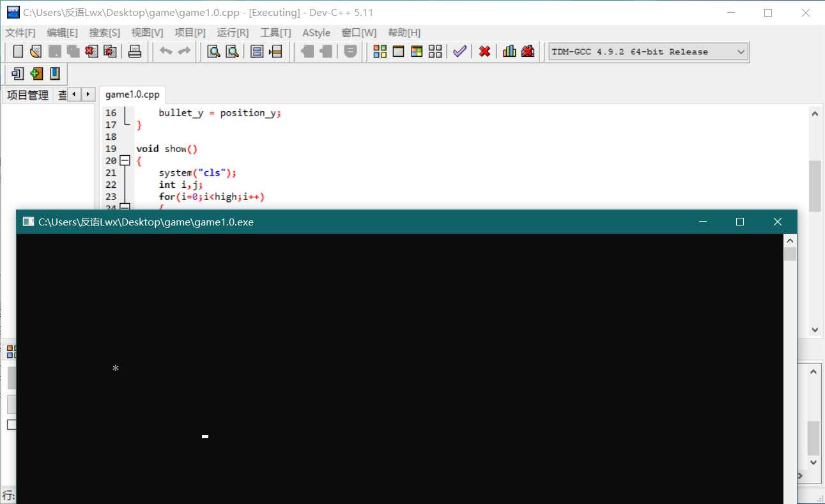
Task: Minimize the game1.0.exe console window
Action: point(703,222)
